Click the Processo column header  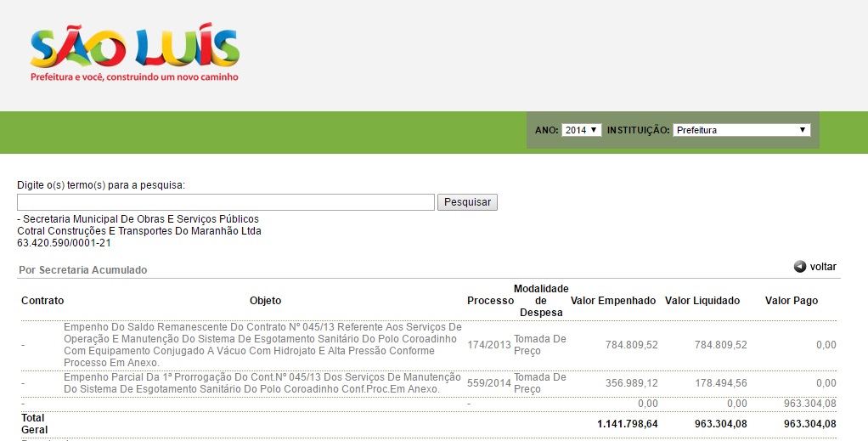tap(490, 301)
